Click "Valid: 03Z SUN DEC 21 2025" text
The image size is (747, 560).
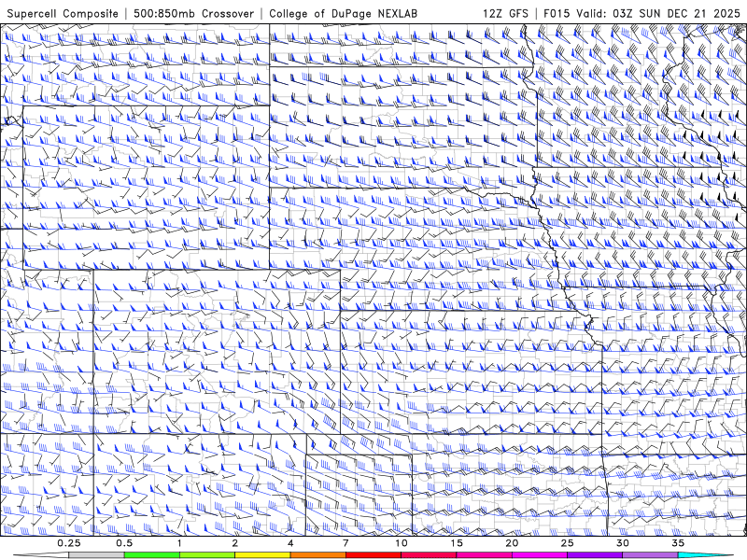658,13
